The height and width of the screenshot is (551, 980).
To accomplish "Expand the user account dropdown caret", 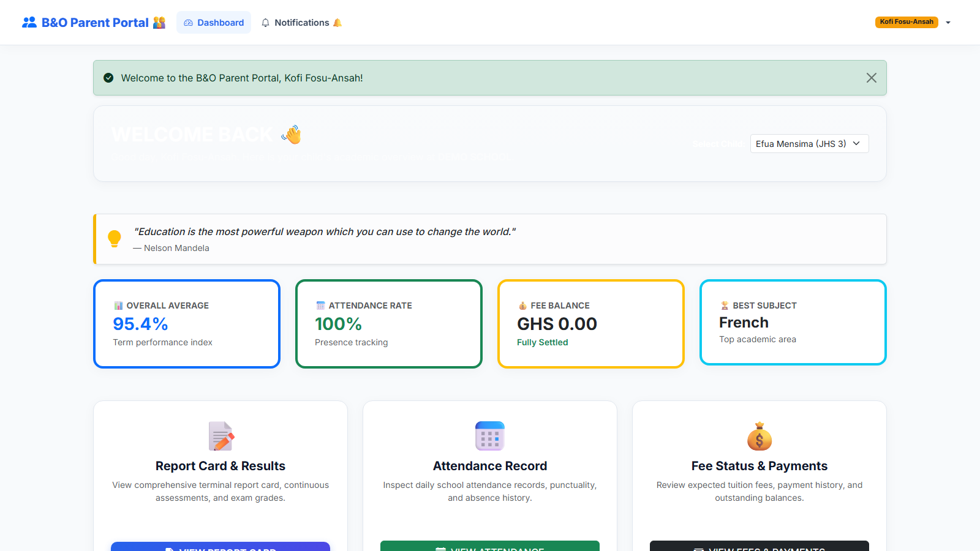I will click(x=948, y=23).
